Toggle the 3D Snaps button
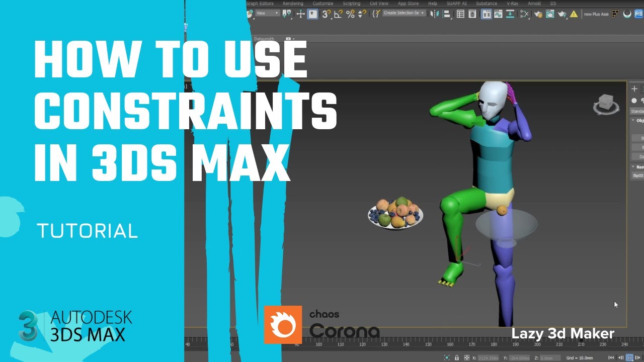This screenshot has width=644, height=362. 327,14
